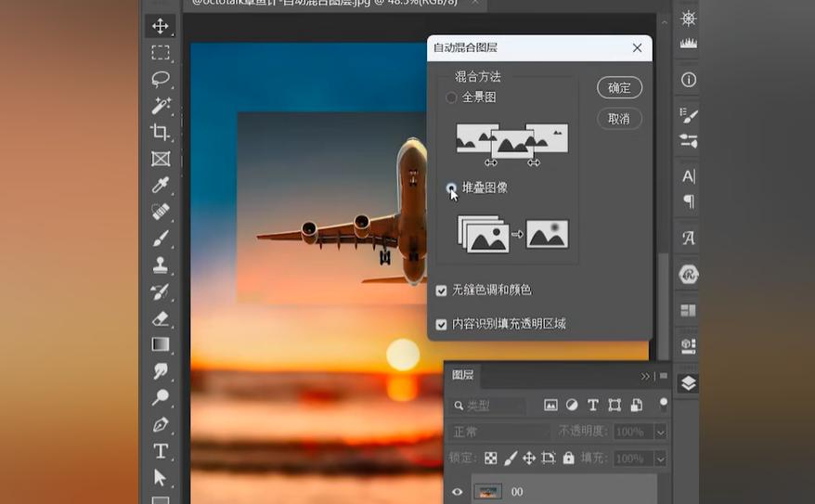
Task: Click the 取消 button
Action: (x=619, y=119)
